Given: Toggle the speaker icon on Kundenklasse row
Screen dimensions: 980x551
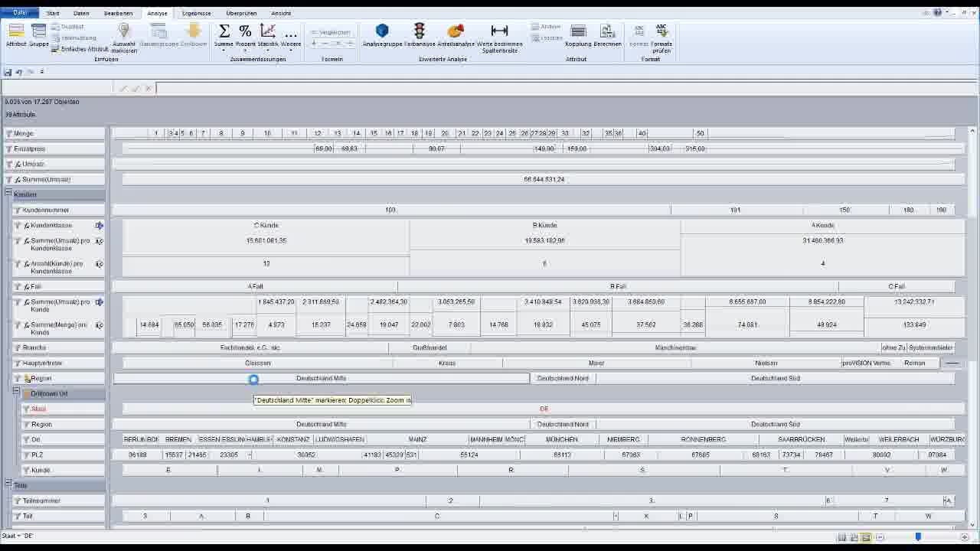Looking at the screenshot, I should [99, 226].
